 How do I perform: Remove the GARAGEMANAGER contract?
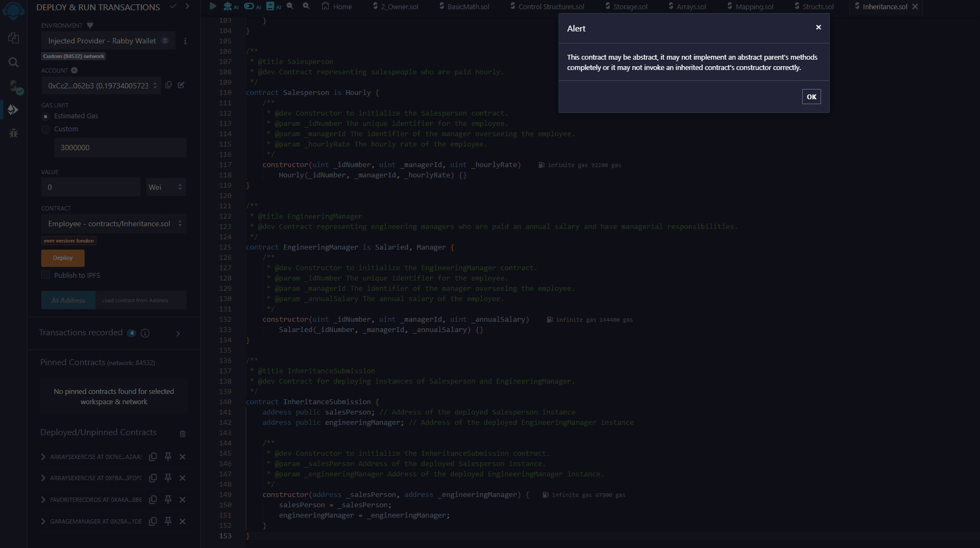pos(183,521)
